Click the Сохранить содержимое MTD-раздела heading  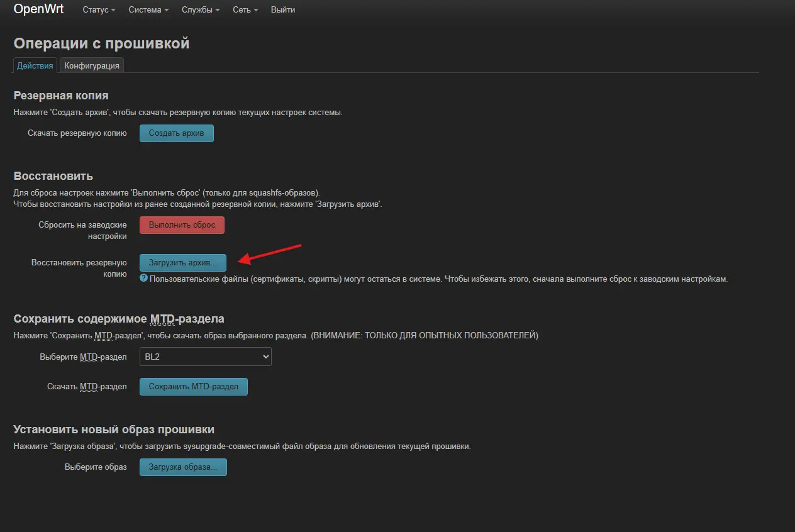pos(119,319)
